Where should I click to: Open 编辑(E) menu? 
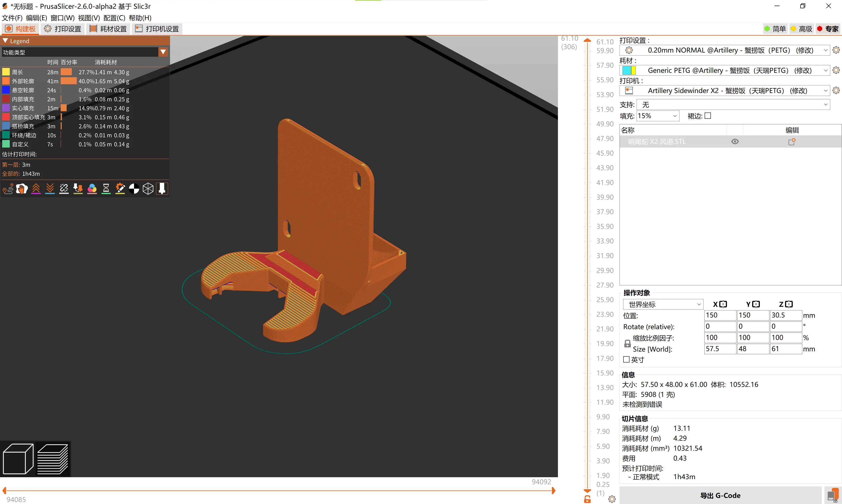pos(36,18)
